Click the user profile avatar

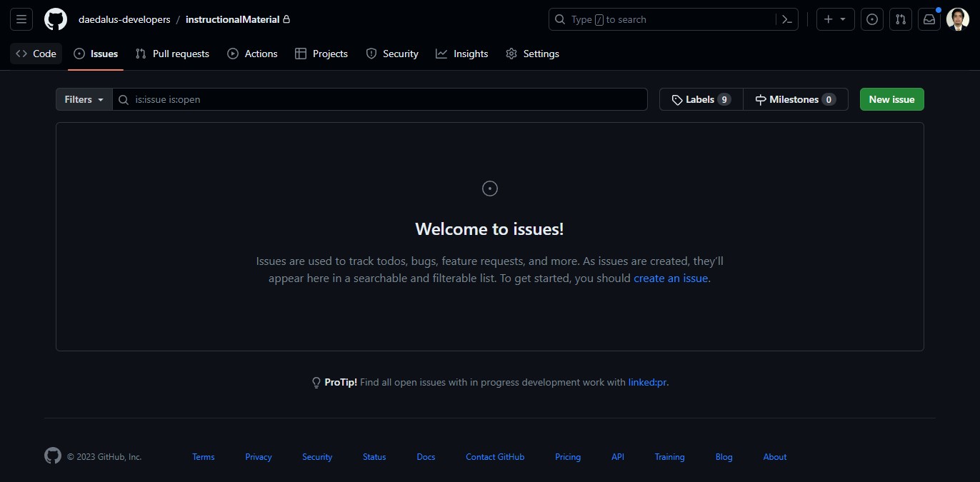[958, 19]
